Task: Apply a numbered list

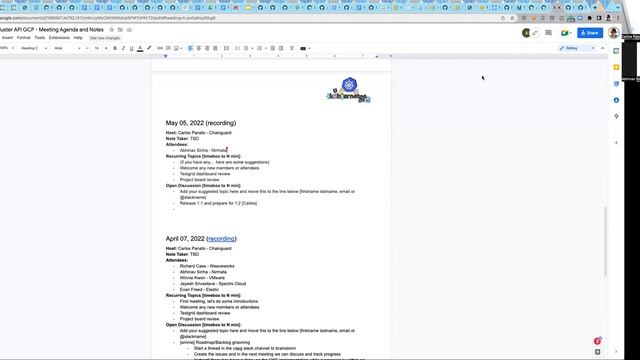Action: pyautogui.click(x=259, y=48)
